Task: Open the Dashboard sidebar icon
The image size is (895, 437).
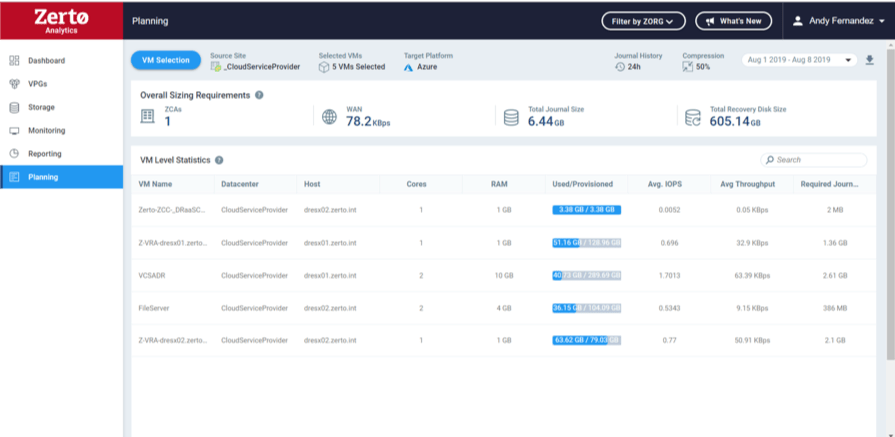Action: click(15, 60)
